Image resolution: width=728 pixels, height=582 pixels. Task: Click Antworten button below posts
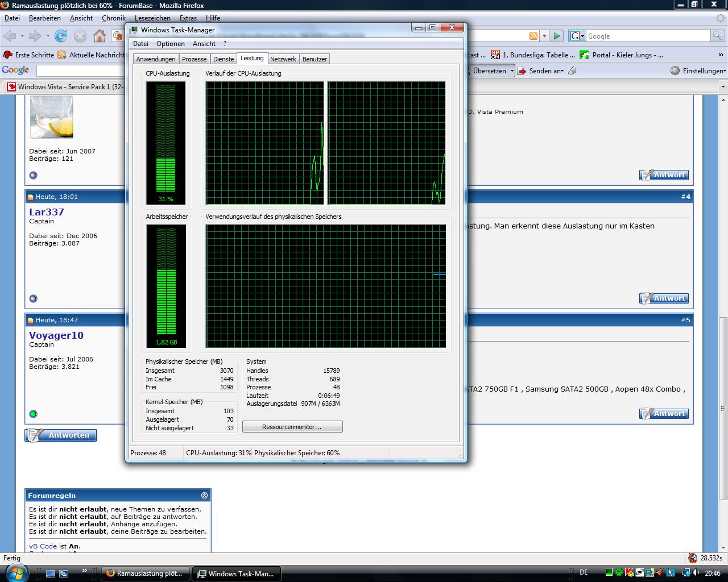pyautogui.click(x=61, y=435)
